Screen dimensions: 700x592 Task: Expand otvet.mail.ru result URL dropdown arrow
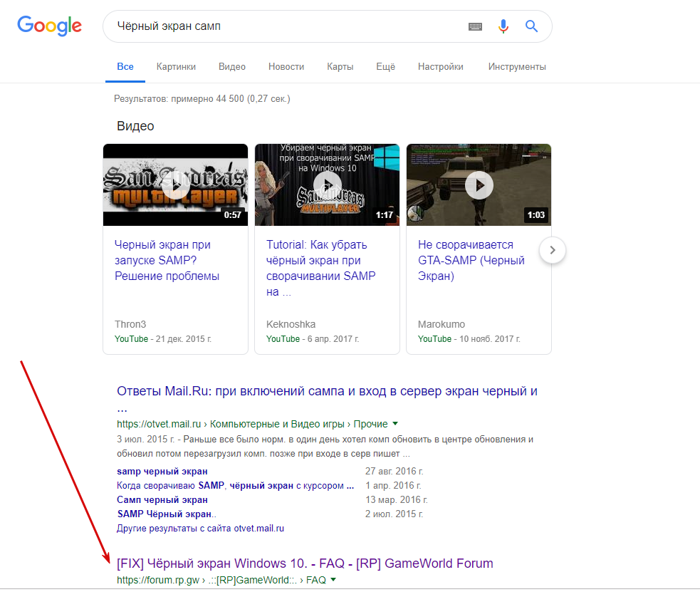click(x=395, y=423)
